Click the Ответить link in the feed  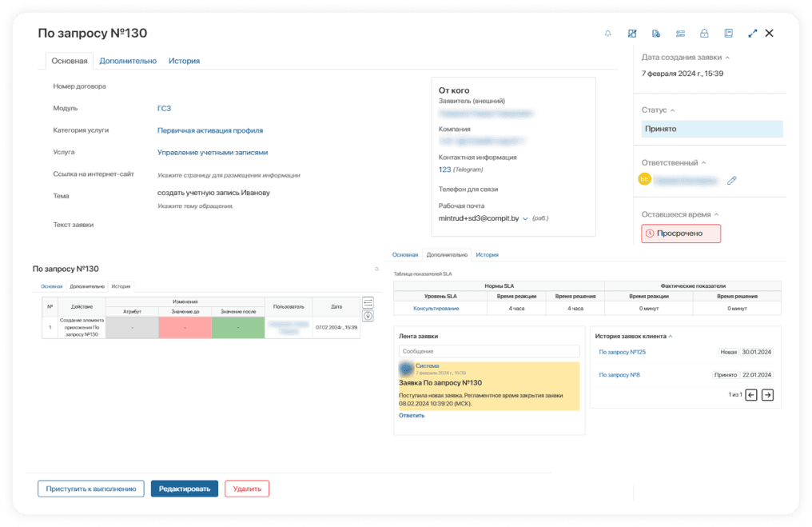pyautogui.click(x=412, y=416)
